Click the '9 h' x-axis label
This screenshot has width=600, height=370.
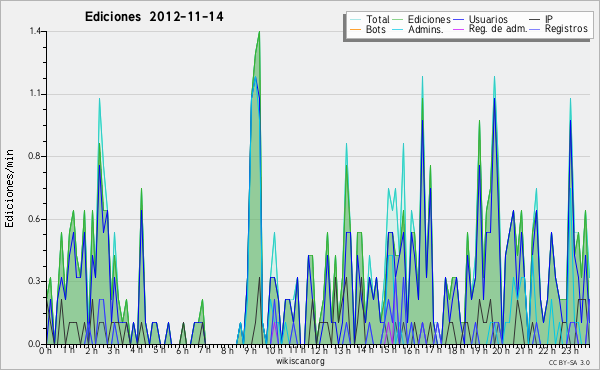click(250, 351)
